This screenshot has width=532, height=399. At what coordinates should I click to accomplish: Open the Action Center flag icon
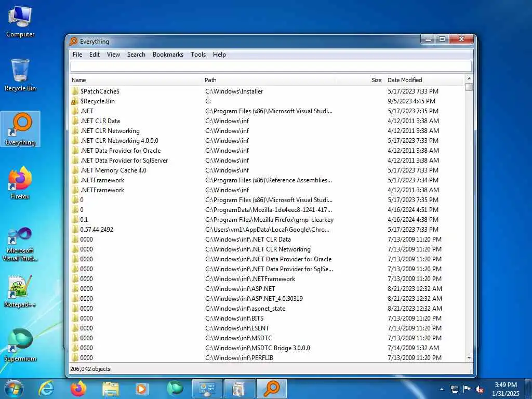click(x=467, y=389)
